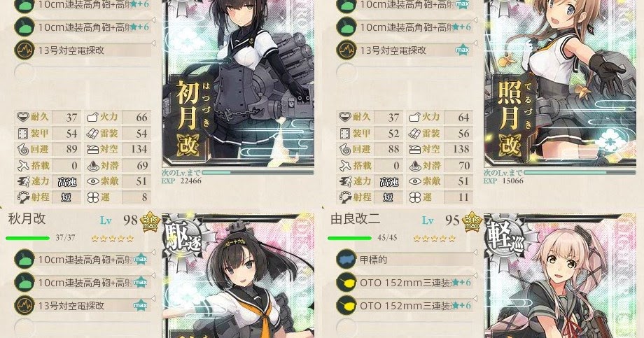Click Yura's 改修max badge
The image size is (644, 338).
(472, 221)
